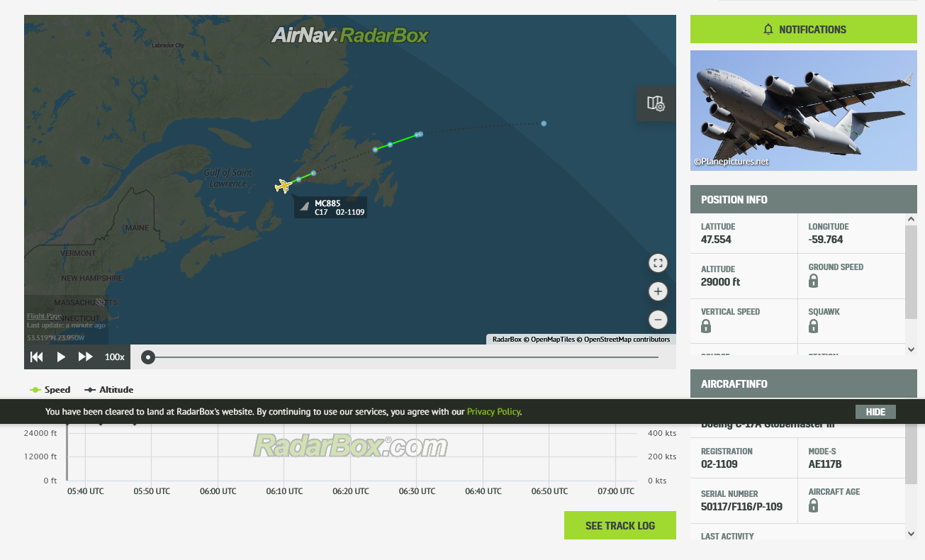Viewport: 925px width, 560px height.
Task: Click the registration value 02-1109
Action: click(719, 464)
